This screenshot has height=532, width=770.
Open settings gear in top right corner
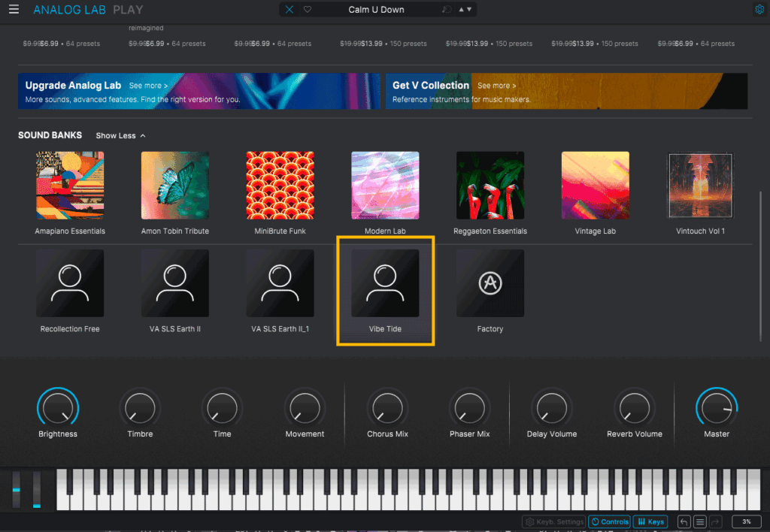coord(759,9)
